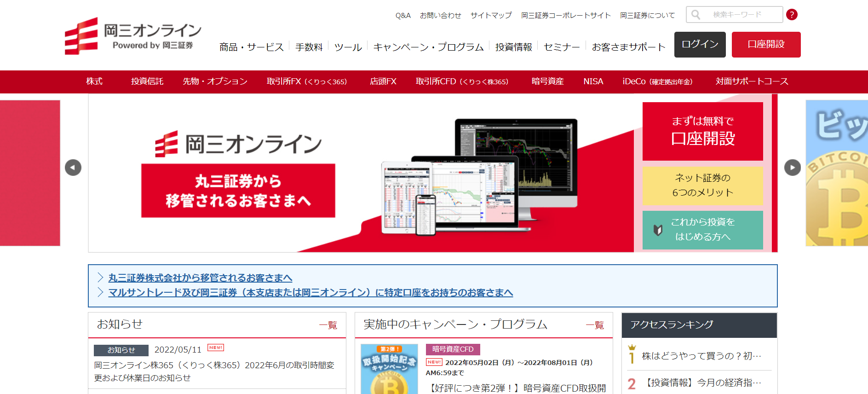Click the header 口座開設 button
Viewport: 868px width, 394px height.
coord(766,45)
